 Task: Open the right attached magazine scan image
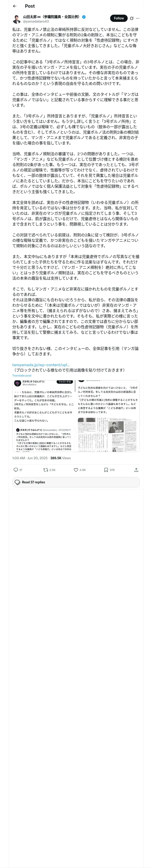click(x=107, y=416)
